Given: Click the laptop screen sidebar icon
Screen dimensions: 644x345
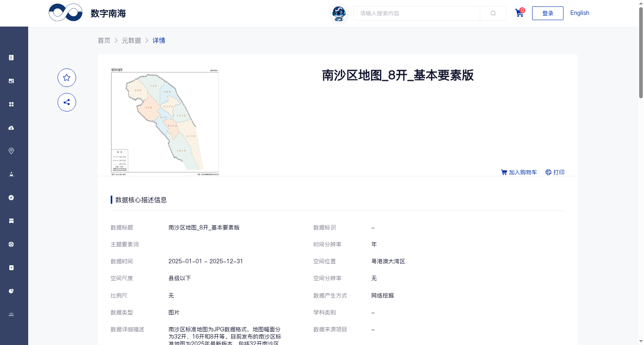Looking at the screenshot, I should click(x=11, y=314).
